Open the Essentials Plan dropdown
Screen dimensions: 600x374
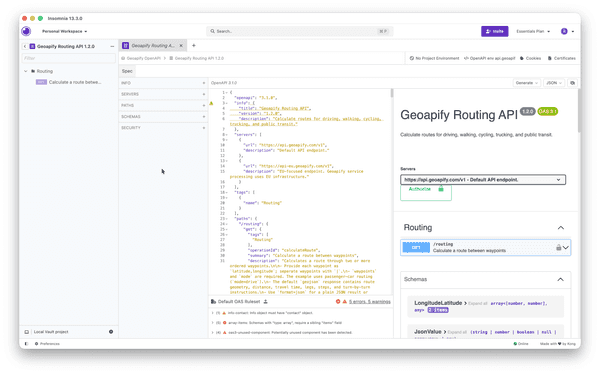click(x=533, y=31)
